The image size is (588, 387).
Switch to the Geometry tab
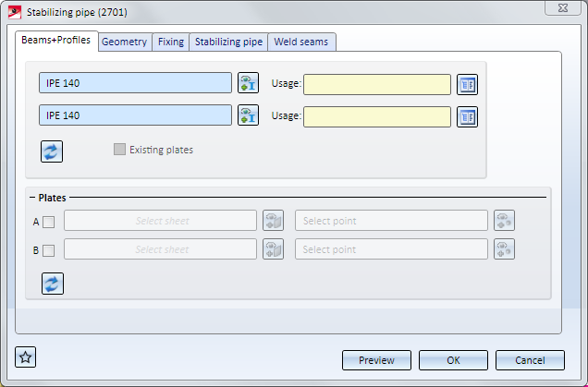(124, 42)
